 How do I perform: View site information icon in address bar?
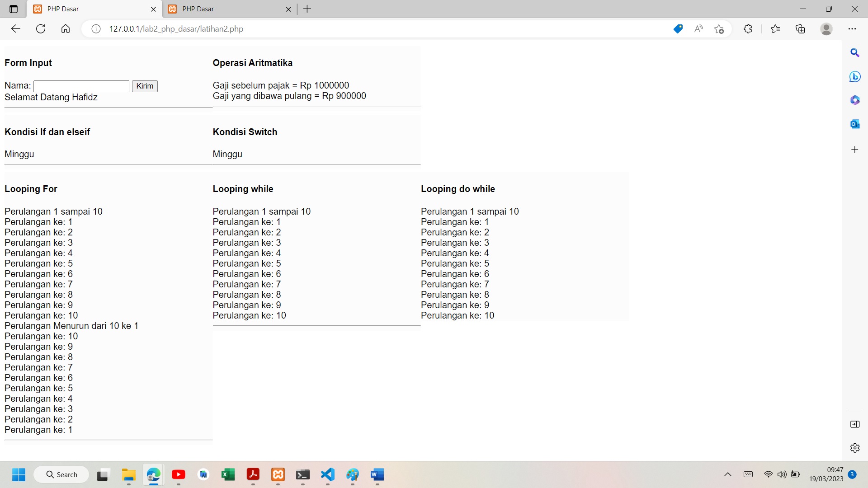pos(96,29)
